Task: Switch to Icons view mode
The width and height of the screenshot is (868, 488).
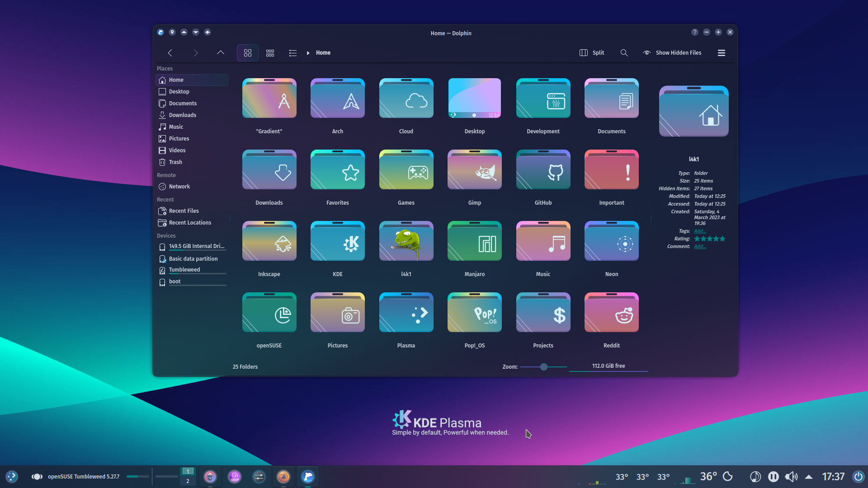Action: point(248,53)
